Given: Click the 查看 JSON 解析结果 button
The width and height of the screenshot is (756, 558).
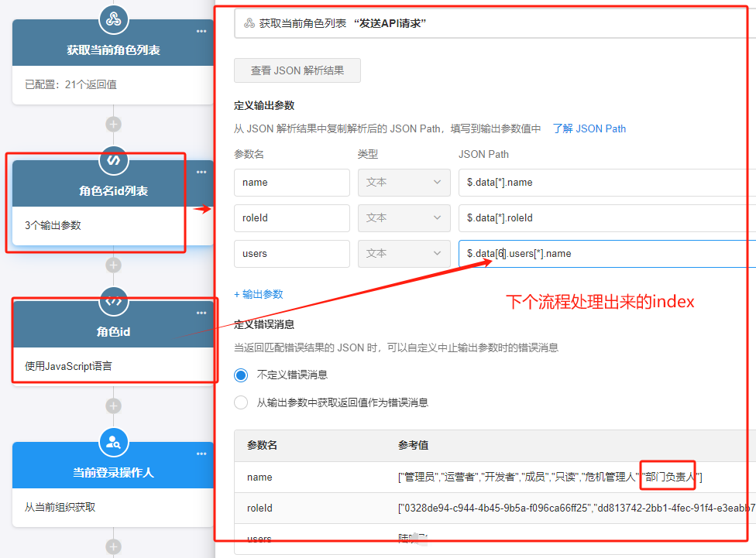Looking at the screenshot, I should pos(297,70).
